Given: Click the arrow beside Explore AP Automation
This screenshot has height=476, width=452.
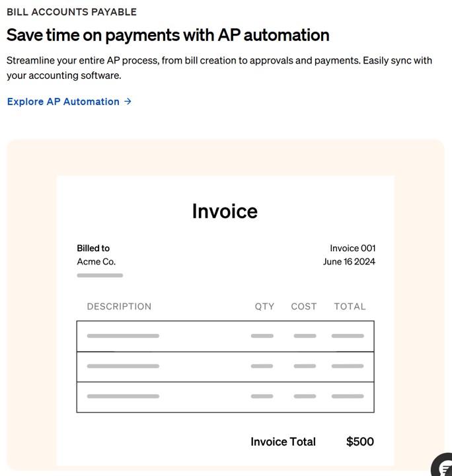Looking at the screenshot, I should (x=128, y=102).
